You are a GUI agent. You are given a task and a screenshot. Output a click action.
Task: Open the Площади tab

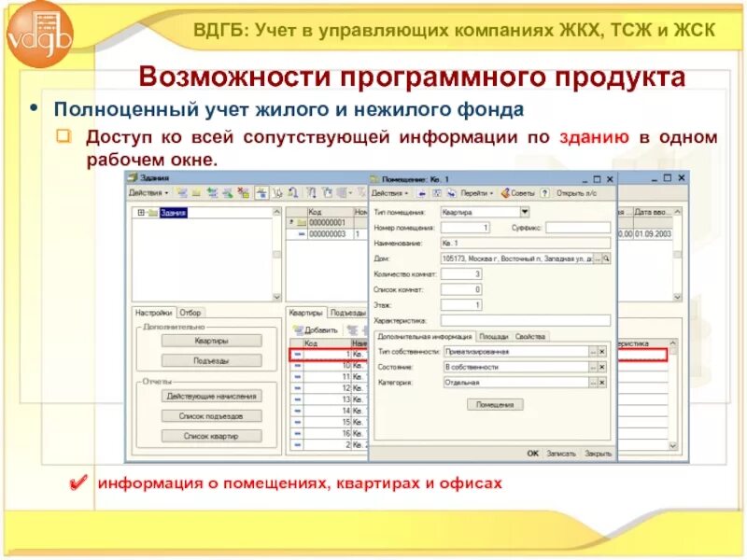pos(494,337)
